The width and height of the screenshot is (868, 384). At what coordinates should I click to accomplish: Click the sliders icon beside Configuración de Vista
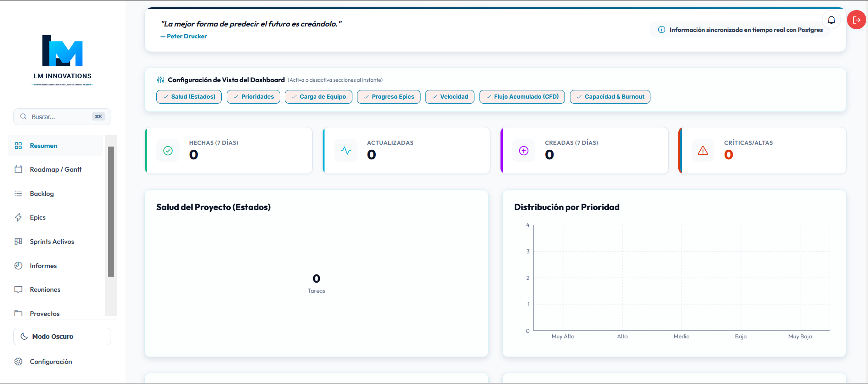160,80
